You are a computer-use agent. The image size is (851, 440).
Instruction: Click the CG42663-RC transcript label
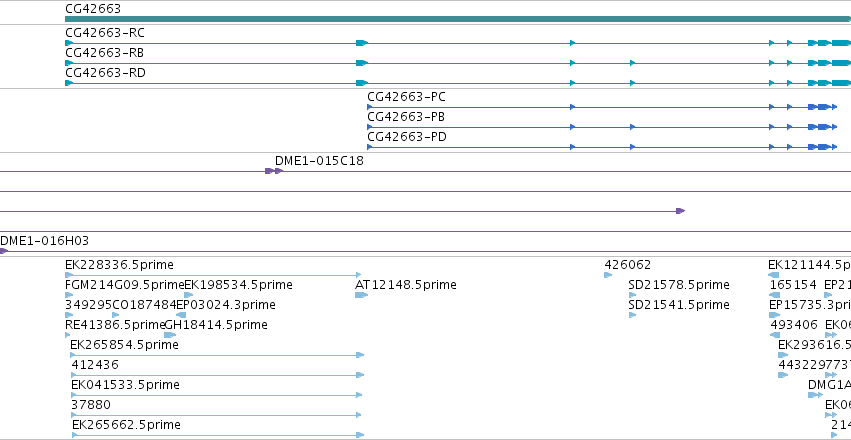[105, 33]
